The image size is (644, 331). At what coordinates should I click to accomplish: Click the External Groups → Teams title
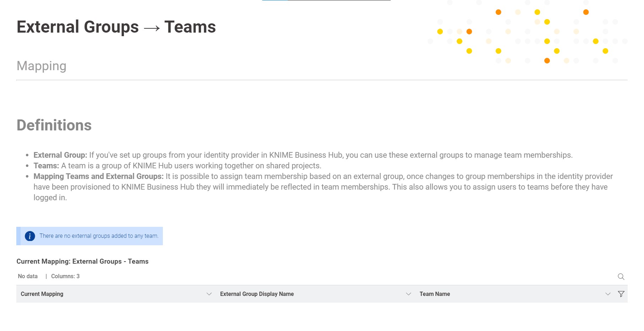[116, 27]
